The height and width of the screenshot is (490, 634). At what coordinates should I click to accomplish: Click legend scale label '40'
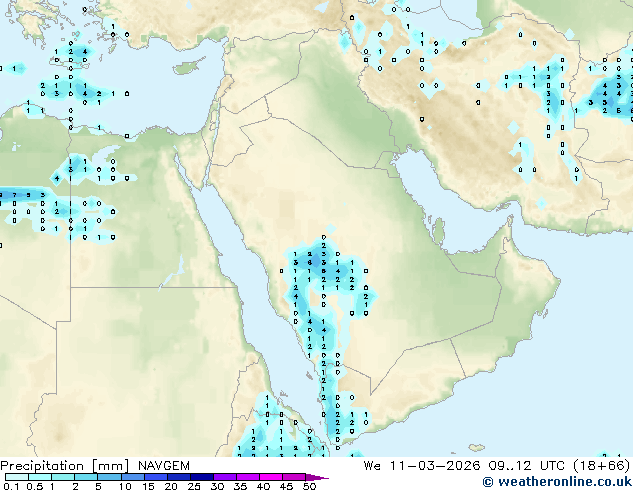tap(263, 486)
